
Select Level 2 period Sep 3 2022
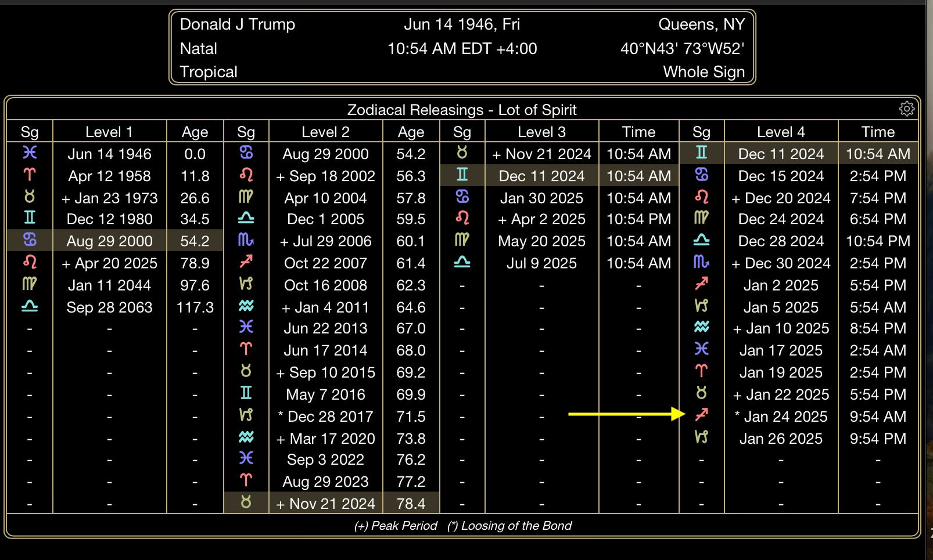[x=325, y=460]
